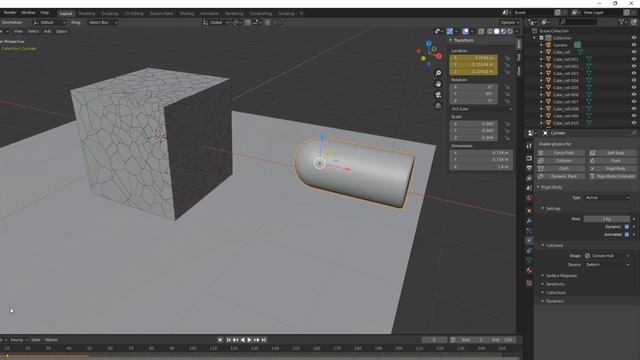The width and height of the screenshot is (640, 360).
Task: Expand the Surface Response section
Action: point(561,276)
